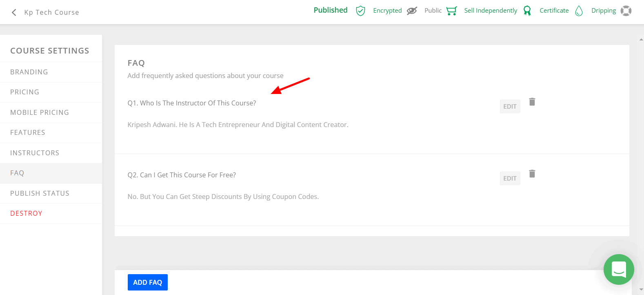Add a new FAQ entry

click(x=148, y=282)
